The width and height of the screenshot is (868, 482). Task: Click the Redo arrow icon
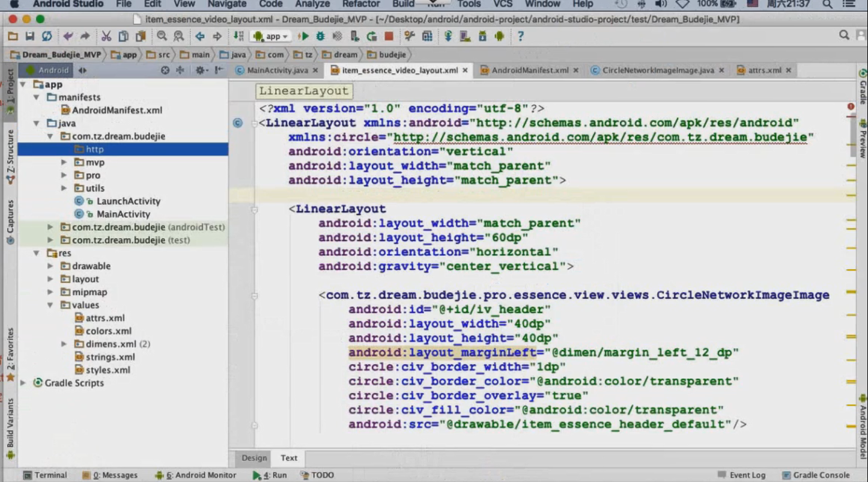[x=85, y=37]
